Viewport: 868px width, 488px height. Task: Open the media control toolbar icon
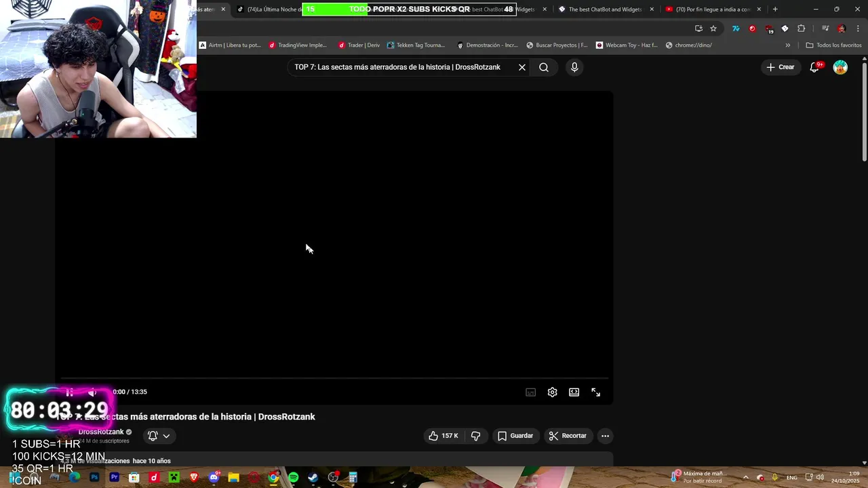pos(825,28)
